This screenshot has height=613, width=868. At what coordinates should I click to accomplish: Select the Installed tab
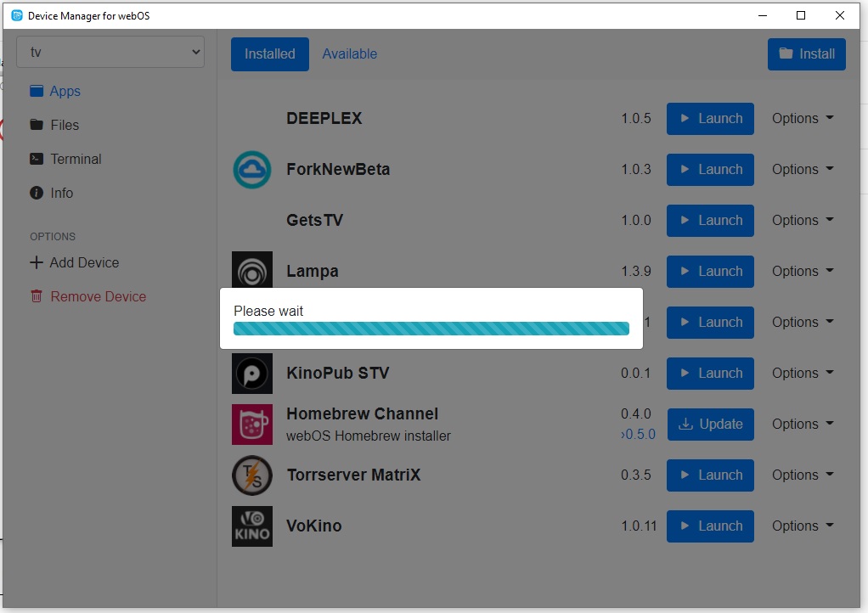[269, 54]
